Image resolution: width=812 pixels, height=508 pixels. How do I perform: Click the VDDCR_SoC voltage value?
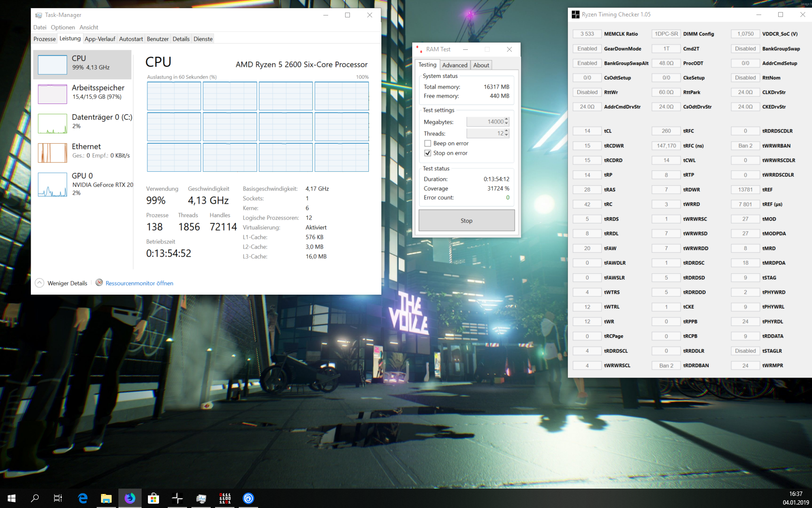coord(745,34)
